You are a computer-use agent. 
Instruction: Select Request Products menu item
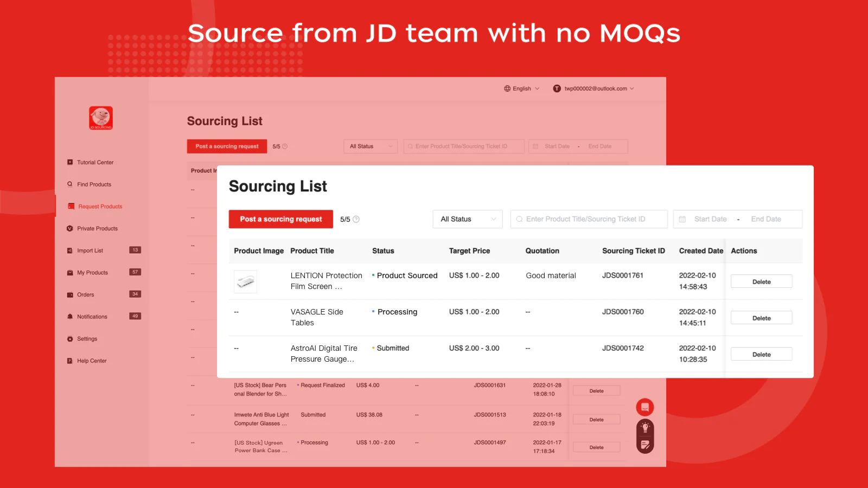tap(100, 207)
